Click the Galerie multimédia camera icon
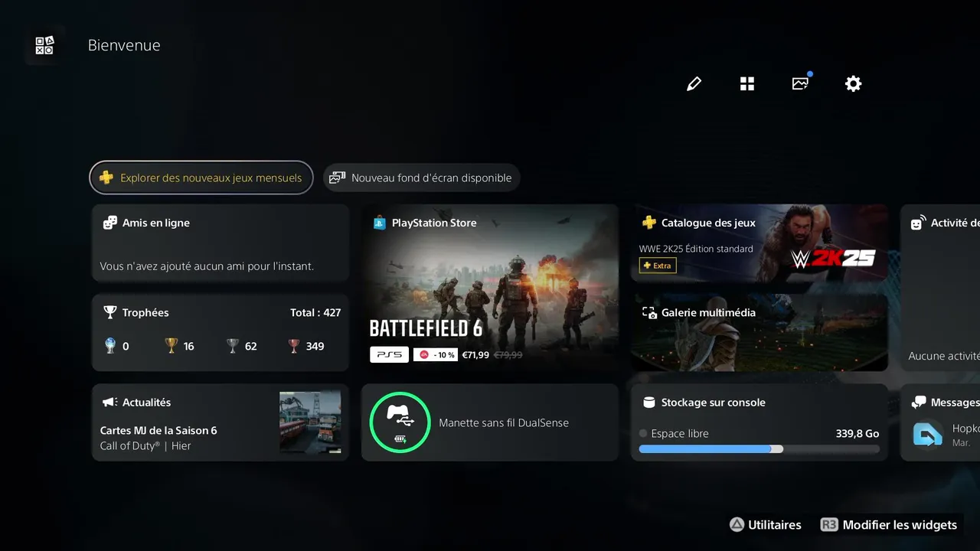Viewport: 980px width, 551px height. 649,312
